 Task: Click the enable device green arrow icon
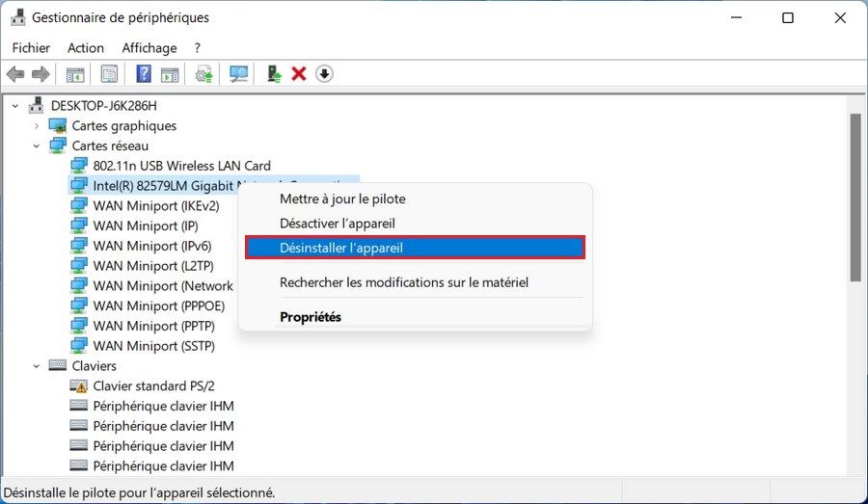click(x=274, y=73)
